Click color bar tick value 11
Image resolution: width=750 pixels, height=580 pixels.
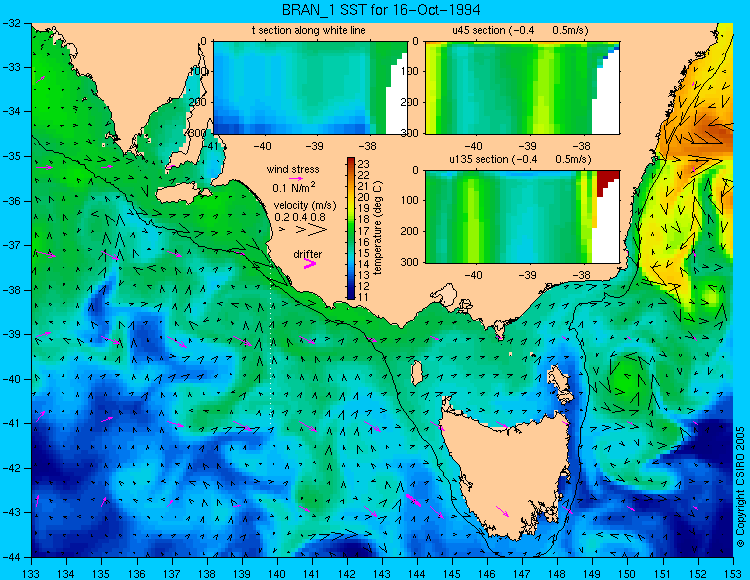tap(364, 297)
